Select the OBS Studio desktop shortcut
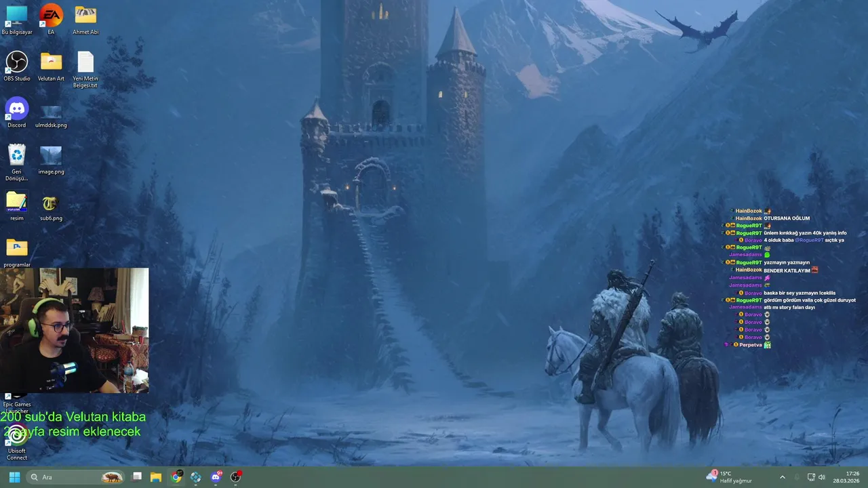868x488 pixels. pyautogui.click(x=16, y=66)
